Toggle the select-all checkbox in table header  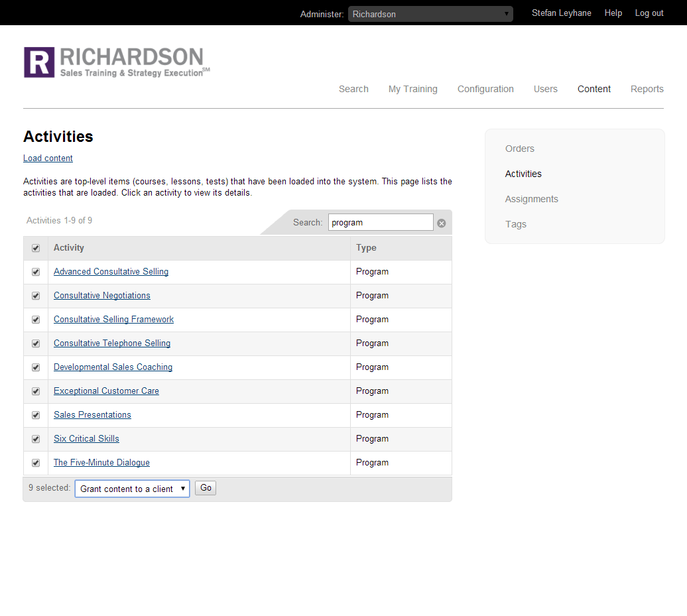click(36, 248)
